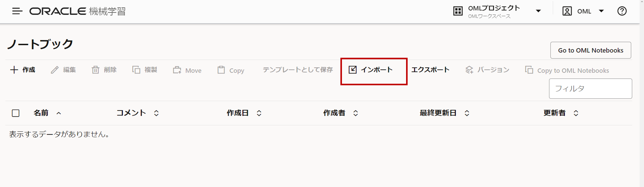Click the Go to OML Notebooks button
Image resolution: width=644 pixels, height=187 pixels.
pos(591,50)
